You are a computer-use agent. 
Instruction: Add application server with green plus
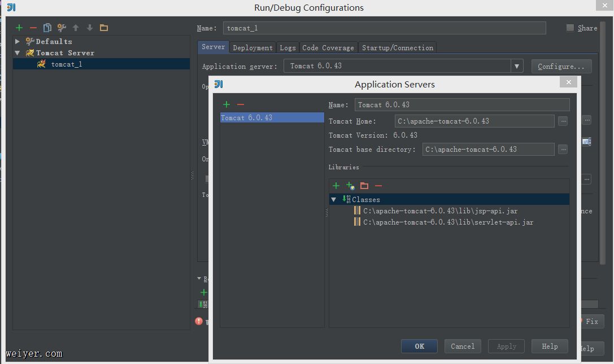pyautogui.click(x=227, y=104)
